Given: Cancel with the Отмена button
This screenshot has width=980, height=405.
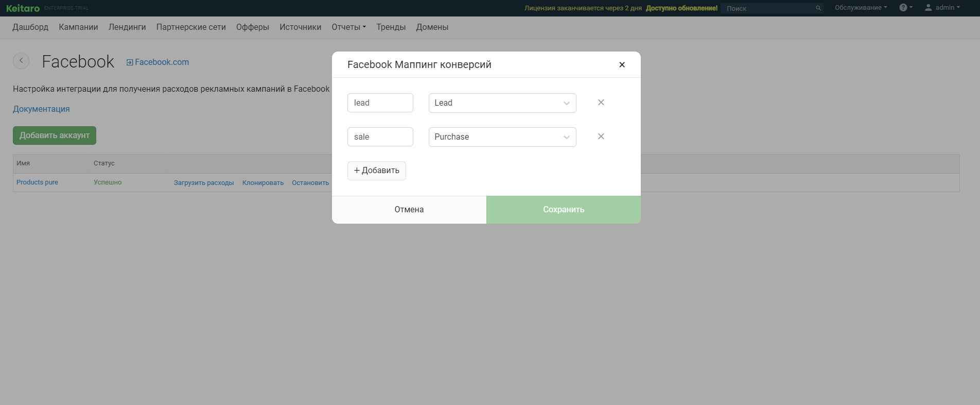Looking at the screenshot, I should (x=409, y=210).
